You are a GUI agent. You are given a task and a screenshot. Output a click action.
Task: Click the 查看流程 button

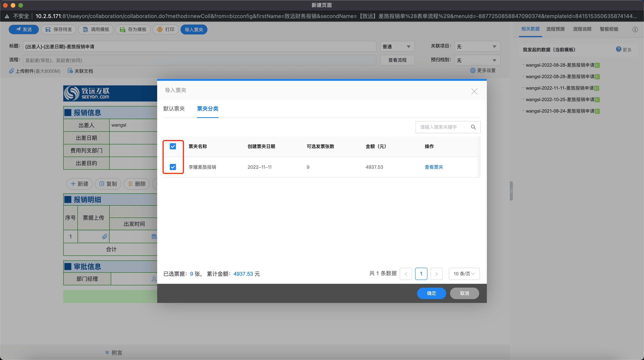tap(397, 60)
